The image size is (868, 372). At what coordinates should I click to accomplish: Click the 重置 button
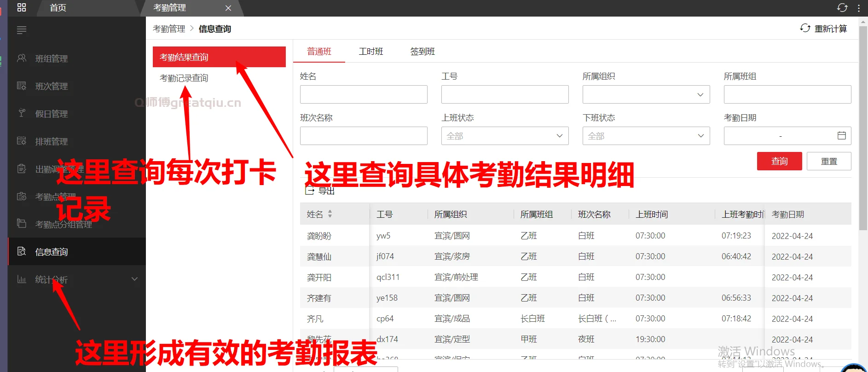[828, 161]
